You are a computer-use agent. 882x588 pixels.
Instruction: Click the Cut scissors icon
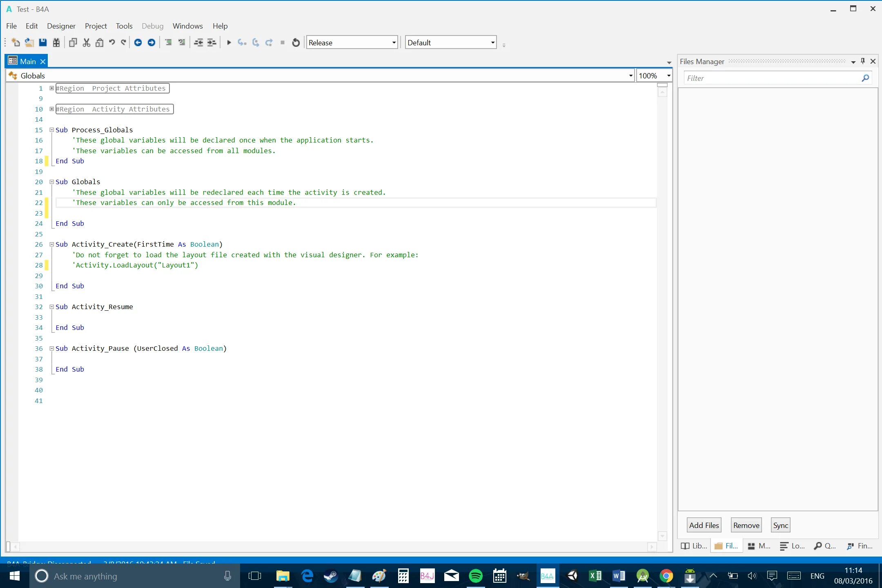point(86,42)
